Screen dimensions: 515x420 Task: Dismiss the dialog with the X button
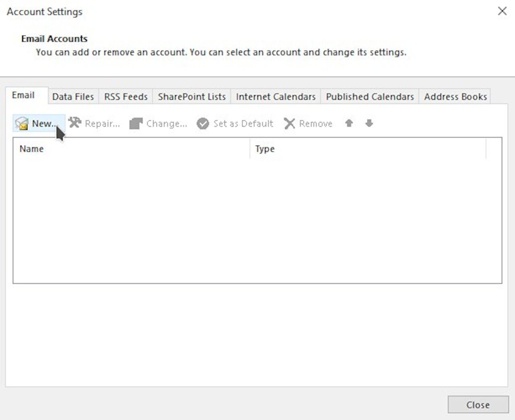point(502,11)
